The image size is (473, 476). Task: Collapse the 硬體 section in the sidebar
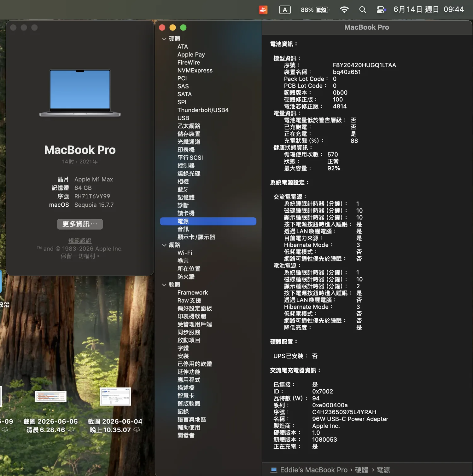point(164,39)
